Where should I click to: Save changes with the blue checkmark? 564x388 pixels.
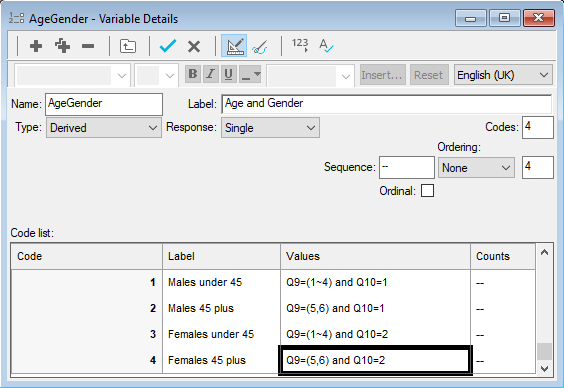click(168, 46)
